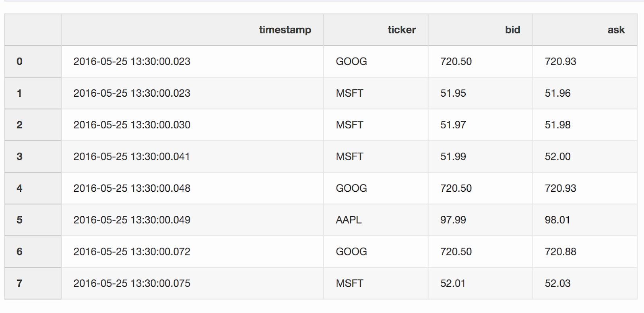Image resolution: width=644 pixels, height=313 pixels.
Task: Click the bid column header
Action: 512,30
